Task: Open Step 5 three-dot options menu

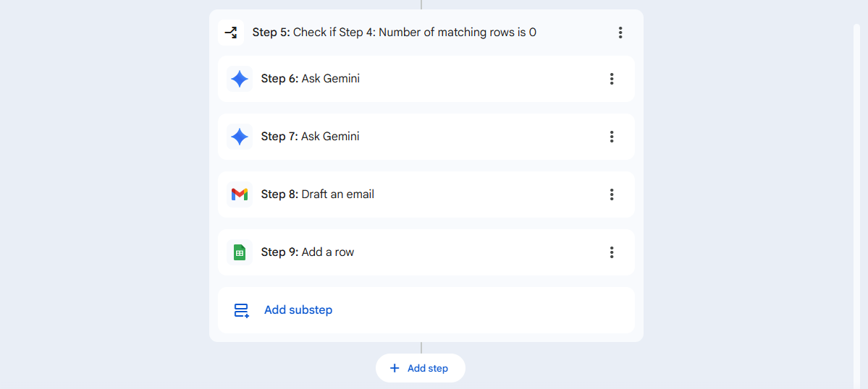Action: (x=620, y=33)
